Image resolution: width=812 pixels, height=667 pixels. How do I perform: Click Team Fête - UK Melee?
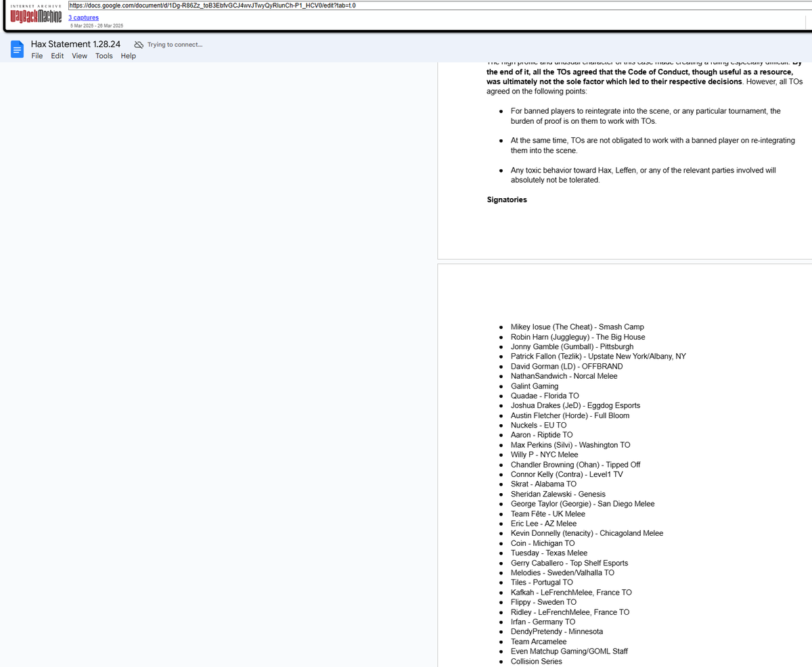(549, 514)
